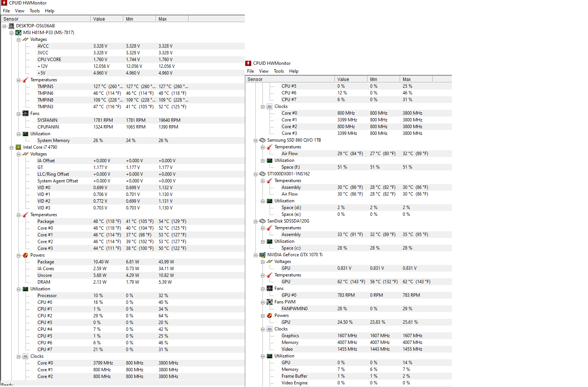Select the Uncore power row
Image resolution: width=588 pixels, height=387 pixels.
click(123, 275)
